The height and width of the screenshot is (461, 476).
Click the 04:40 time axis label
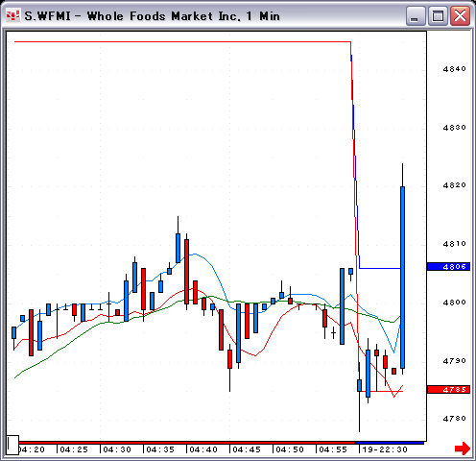click(203, 449)
